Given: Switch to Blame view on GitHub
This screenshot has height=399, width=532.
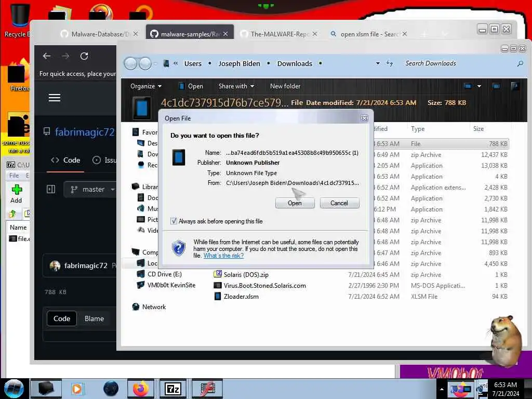Looking at the screenshot, I should coord(94,318).
